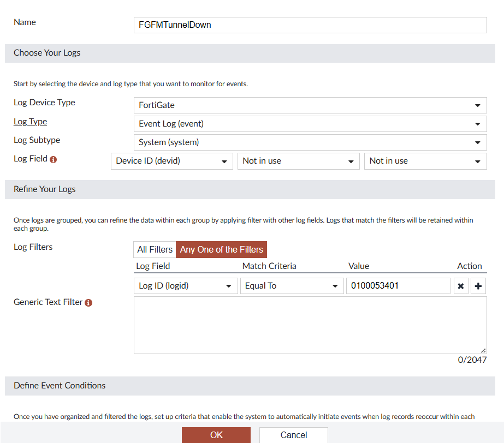This screenshot has width=504, height=443.
Task: Click the Cancel button
Action: point(294,435)
